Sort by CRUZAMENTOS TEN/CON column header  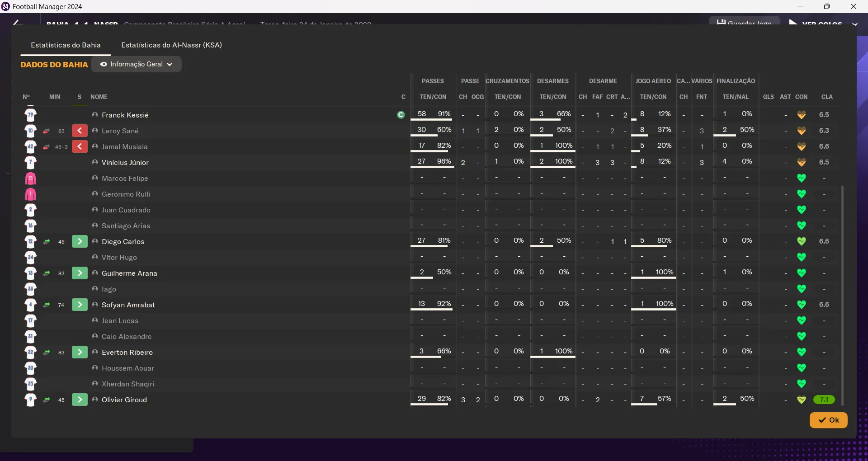coord(508,97)
